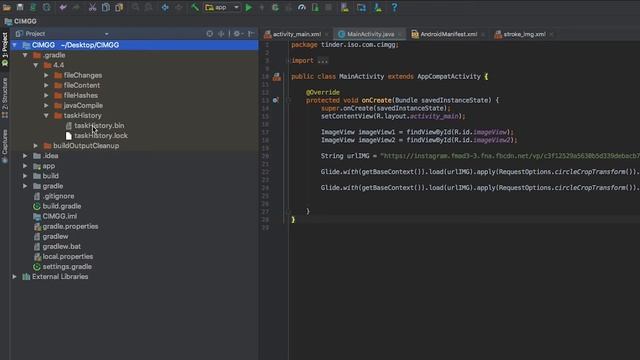
Task: Open file using the folder toolbar icon
Action: pyautogui.click(x=7, y=7)
